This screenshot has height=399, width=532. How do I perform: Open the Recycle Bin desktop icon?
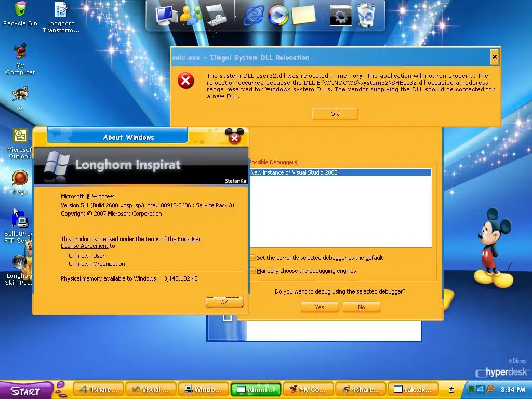(20, 14)
